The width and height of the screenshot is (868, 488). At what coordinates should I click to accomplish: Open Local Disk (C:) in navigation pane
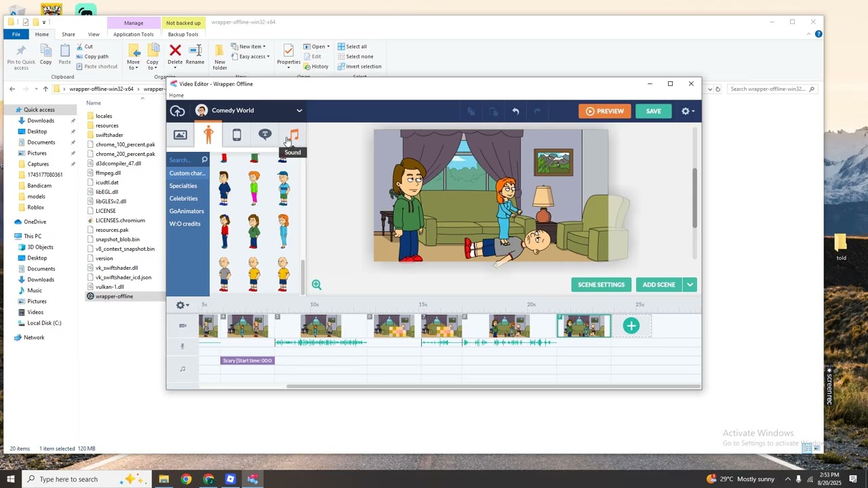point(44,323)
